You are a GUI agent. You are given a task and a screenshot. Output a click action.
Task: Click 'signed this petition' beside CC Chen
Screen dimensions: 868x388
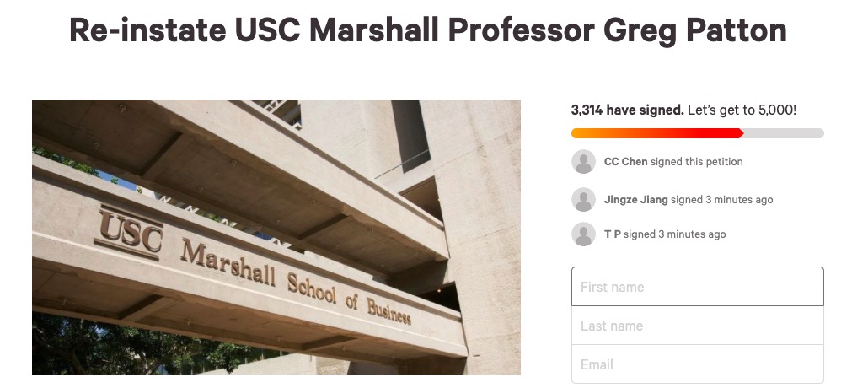(x=696, y=162)
